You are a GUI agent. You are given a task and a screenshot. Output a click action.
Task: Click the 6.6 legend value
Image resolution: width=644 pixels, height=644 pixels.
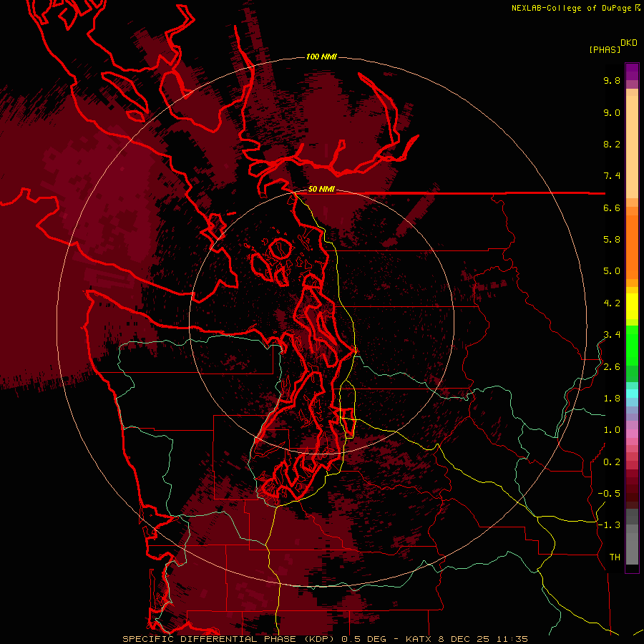point(612,208)
